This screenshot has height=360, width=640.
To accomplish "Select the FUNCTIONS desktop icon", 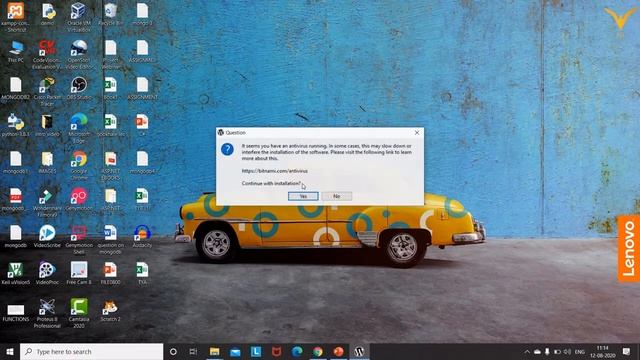I will [16, 313].
